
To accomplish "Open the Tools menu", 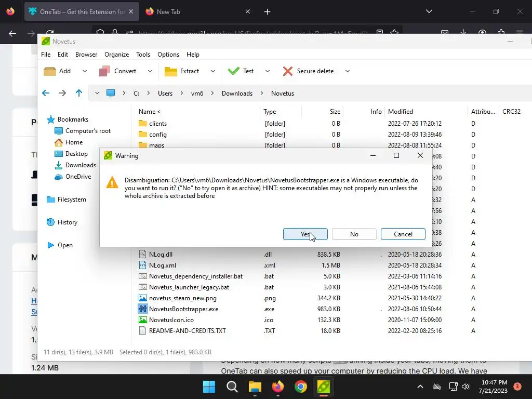I will click(143, 55).
